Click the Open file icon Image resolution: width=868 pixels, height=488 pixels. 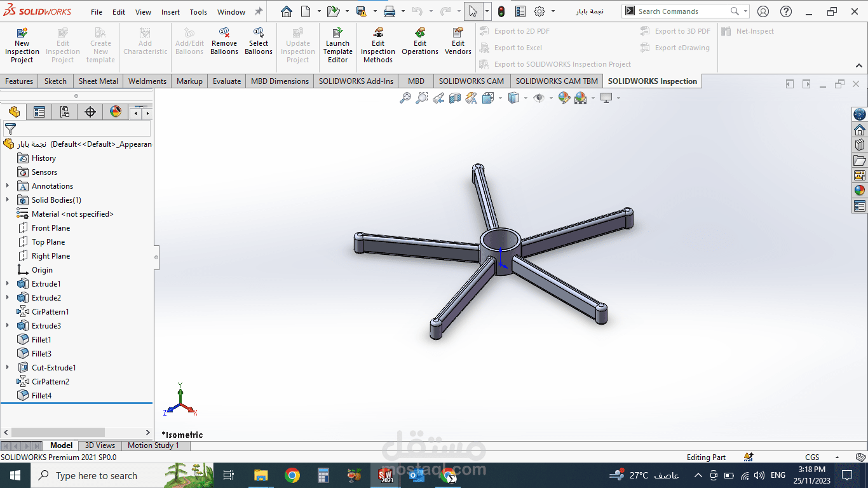tap(333, 11)
